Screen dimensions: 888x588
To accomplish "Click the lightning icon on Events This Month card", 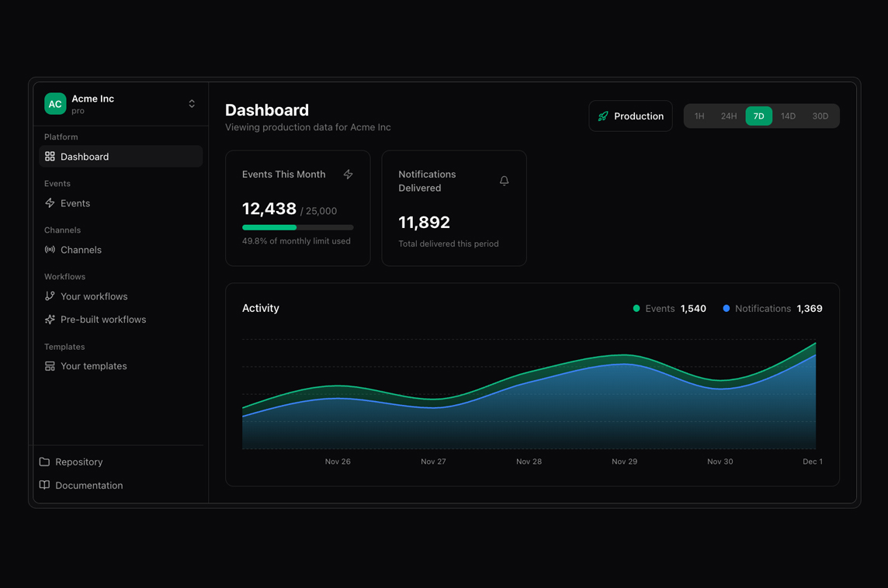I will (348, 175).
